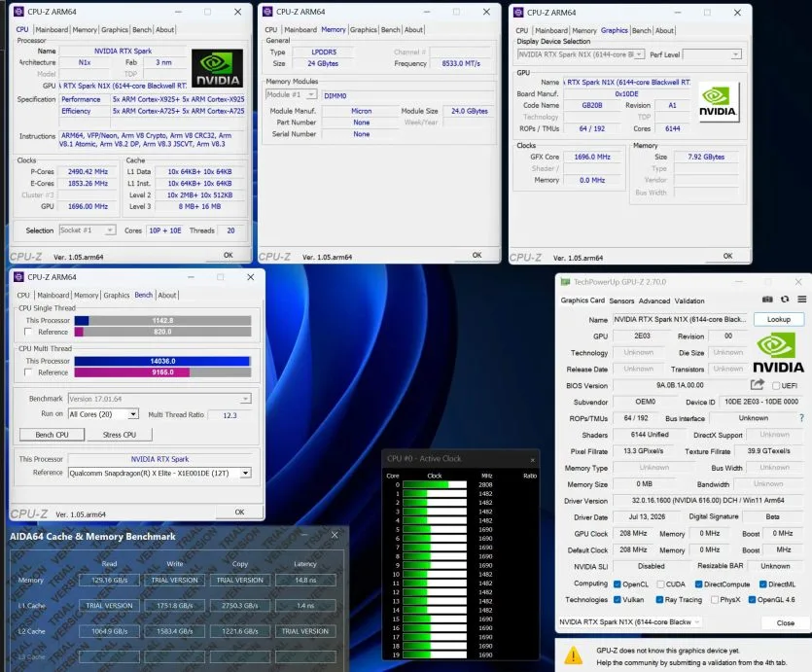Click the GPU-Z screenshot camera icon

(767, 300)
